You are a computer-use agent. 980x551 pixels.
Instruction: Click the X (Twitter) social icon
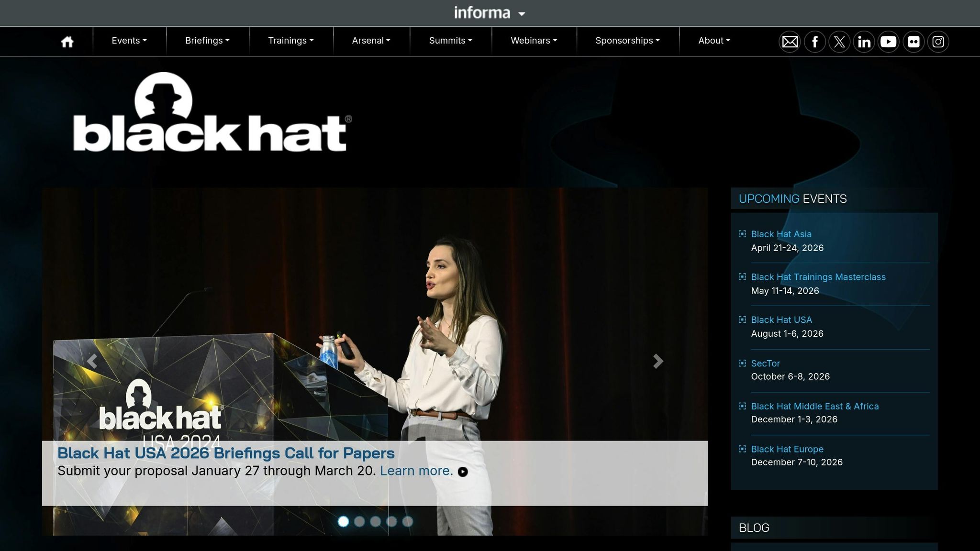click(x=839, y=42)
